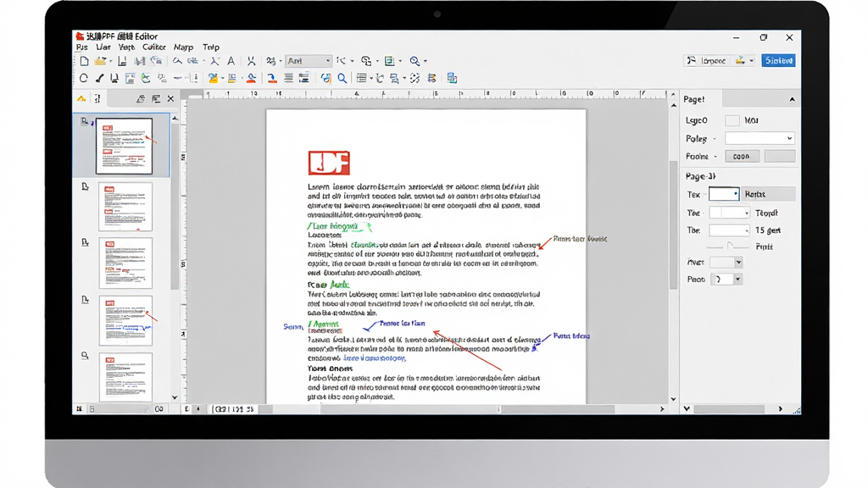Click the horizontal scrollbar below the document
Image resolution: width=868 pixels, height=488 pixels.
(558, 409)
